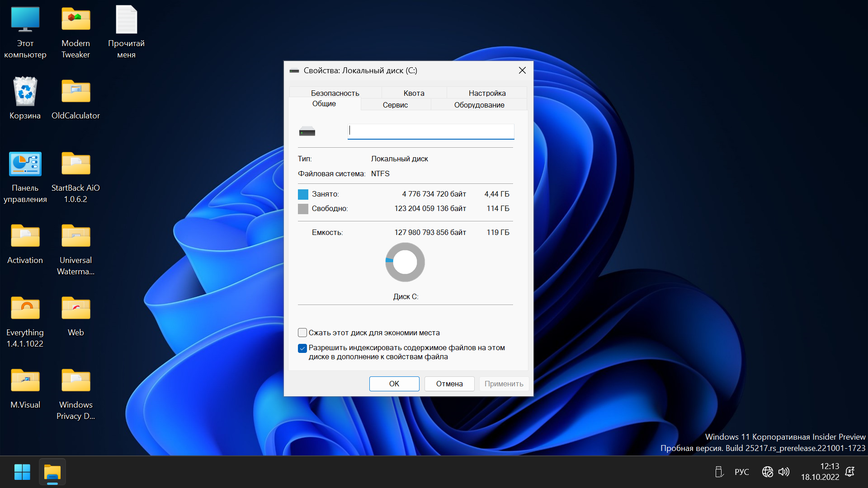Image resolution: width=868 pixels, height=488 pixels.
Task: Click Применить button
Action: [503, 384]
